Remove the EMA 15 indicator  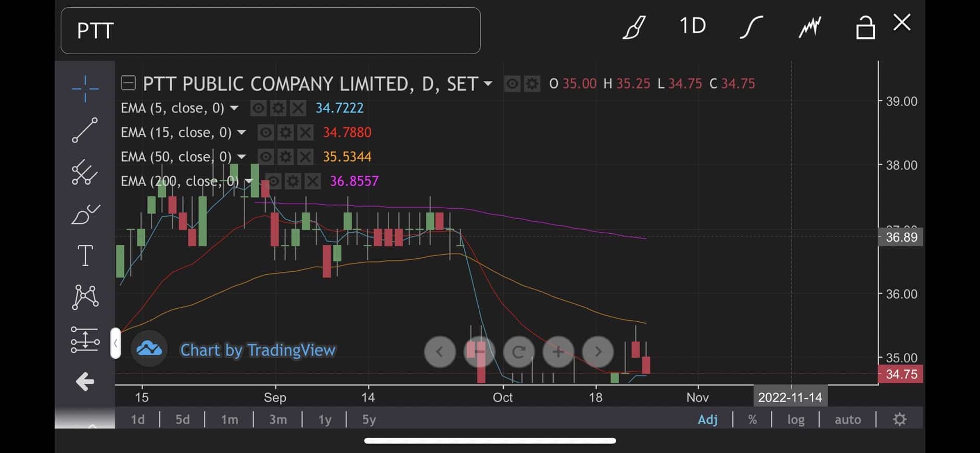tap(305, 133)
